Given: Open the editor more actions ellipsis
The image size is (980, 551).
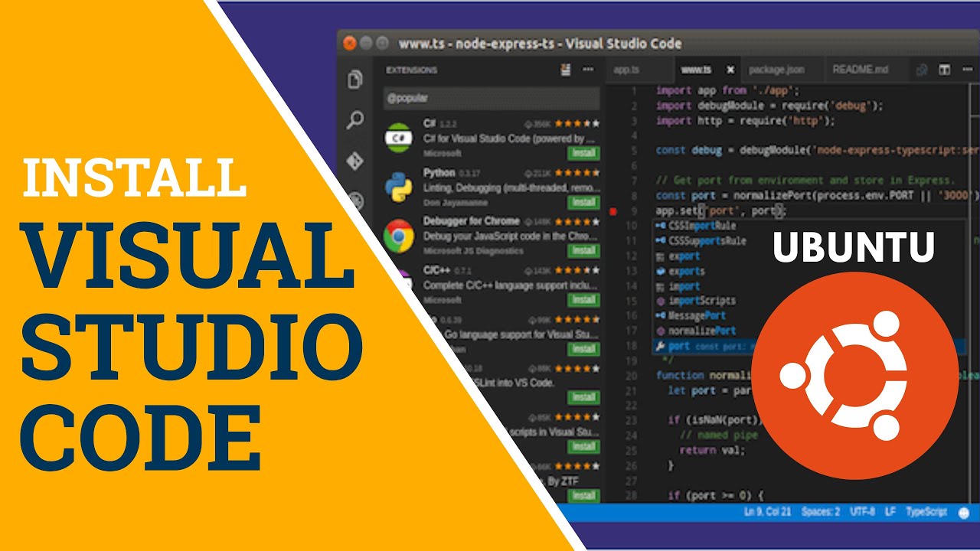Looking at the screenshot, I should coord(969,70).
